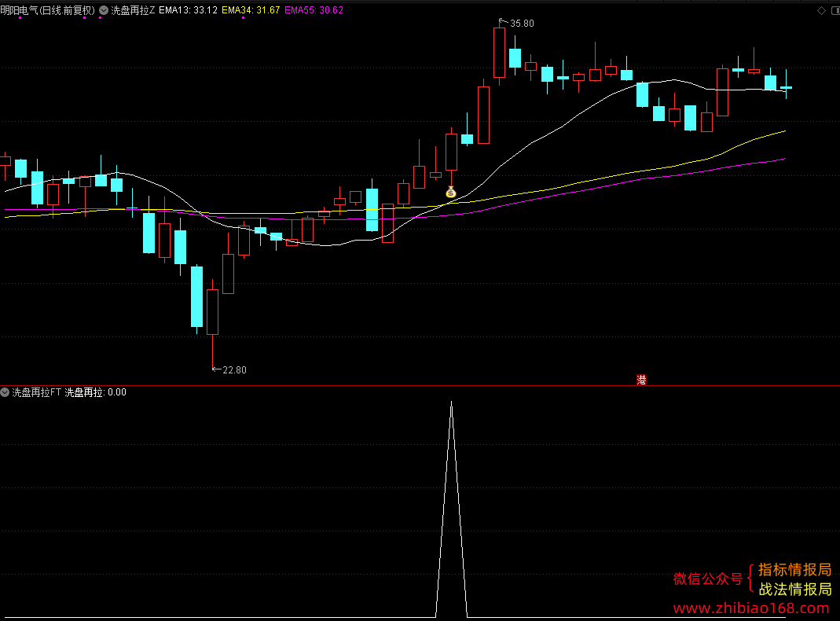Viewport: 840px width, 621px height.
Task: Click the money bag signal icon
Action: click(x=451, y=192)
